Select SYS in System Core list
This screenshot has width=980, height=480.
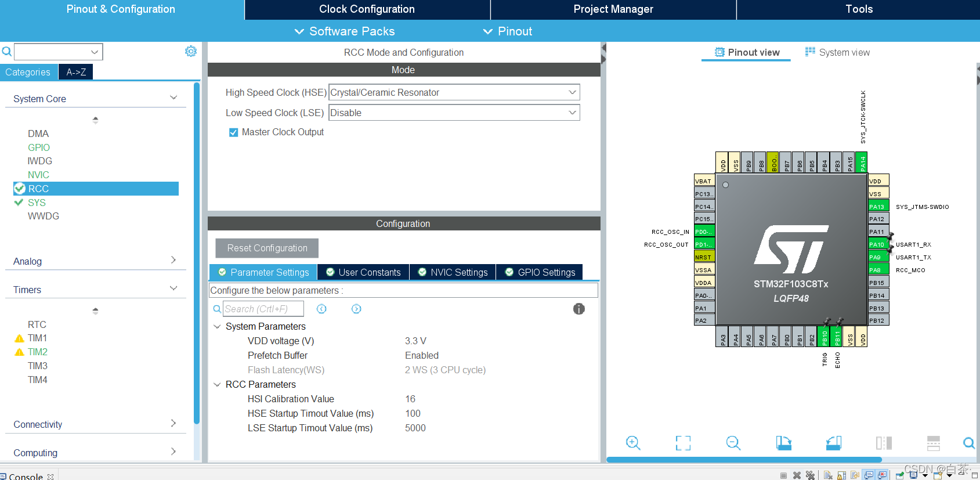tap(37, 203)
